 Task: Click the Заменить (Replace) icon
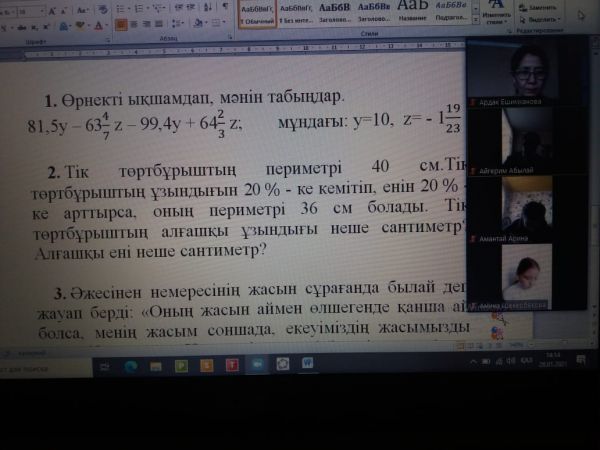[x=540, y=8]
